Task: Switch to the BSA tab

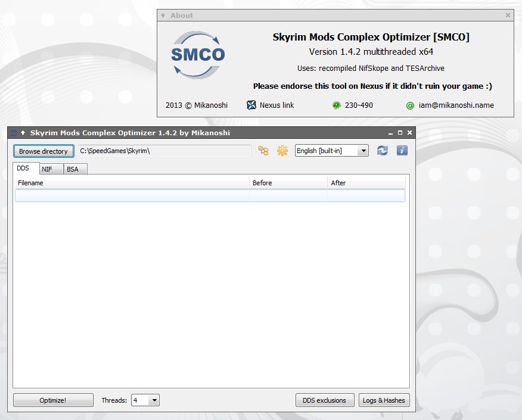Action: tap(72, 169)
